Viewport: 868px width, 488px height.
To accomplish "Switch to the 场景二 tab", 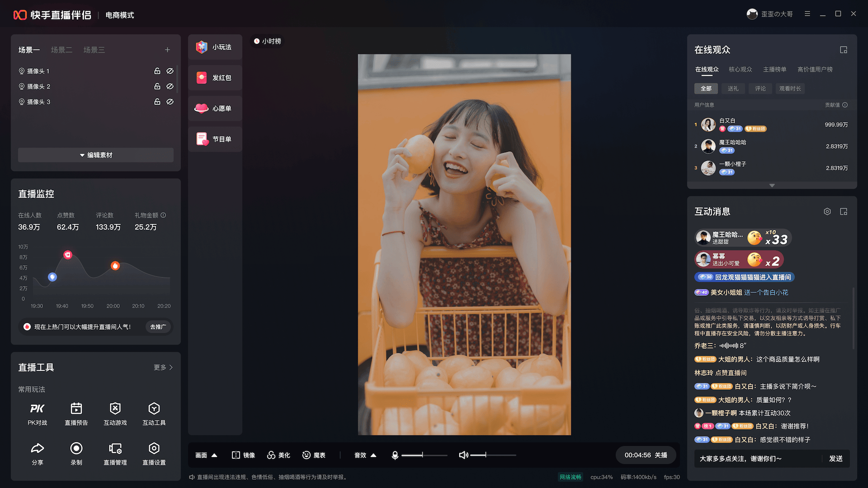I will tap(62, 50).
